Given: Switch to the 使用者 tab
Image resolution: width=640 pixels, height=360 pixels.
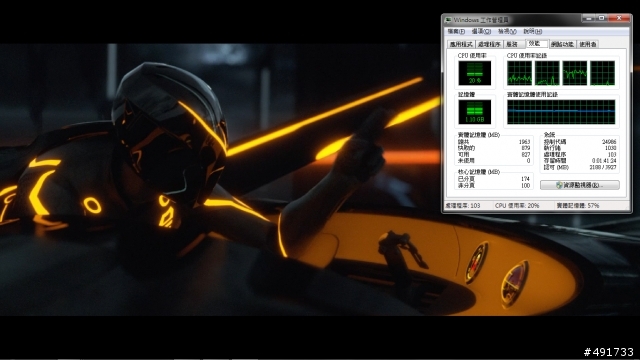Looking at the screenshot, I should (588, 44).
